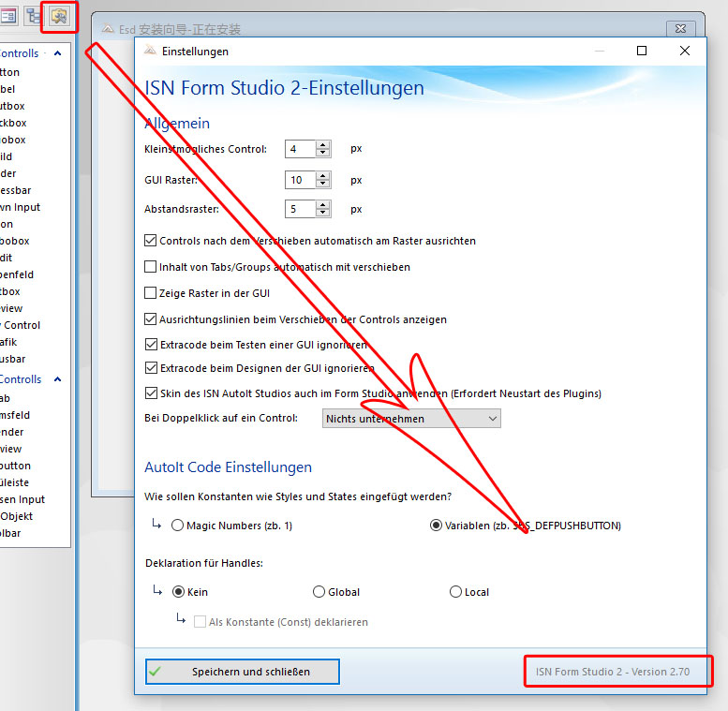This screenshot has width=728, height=711.
Task: Click the Als Konstante (Const) deklarieren checkbox
Action: [201, 622]
